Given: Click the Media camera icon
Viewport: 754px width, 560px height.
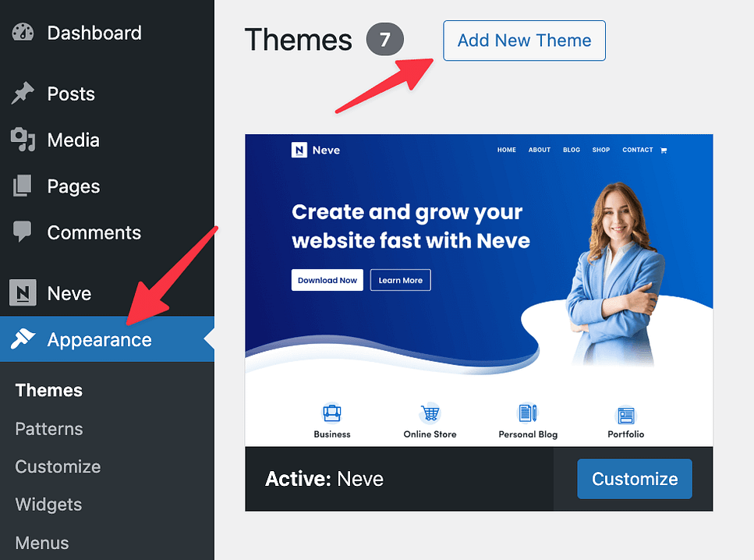Looking at the screenshot, I should click(x=23, y=140).
